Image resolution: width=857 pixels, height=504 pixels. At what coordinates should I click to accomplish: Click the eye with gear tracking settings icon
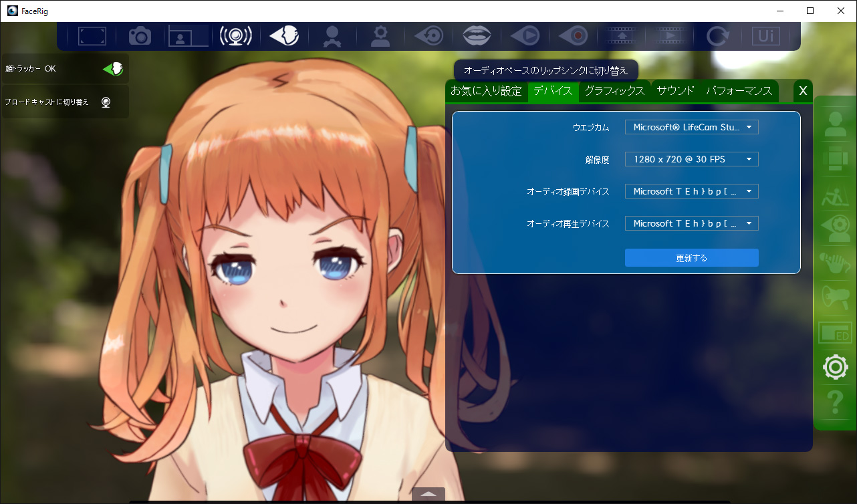[x=836, y=229]
